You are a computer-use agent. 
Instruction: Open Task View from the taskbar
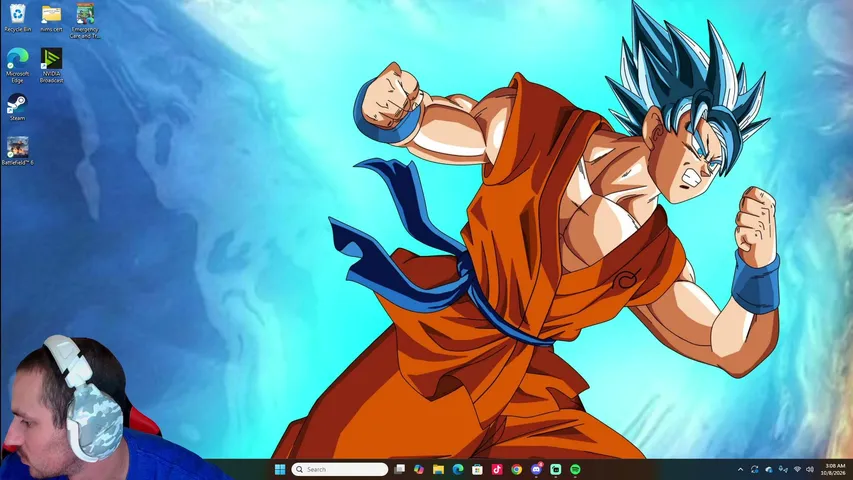399,469
